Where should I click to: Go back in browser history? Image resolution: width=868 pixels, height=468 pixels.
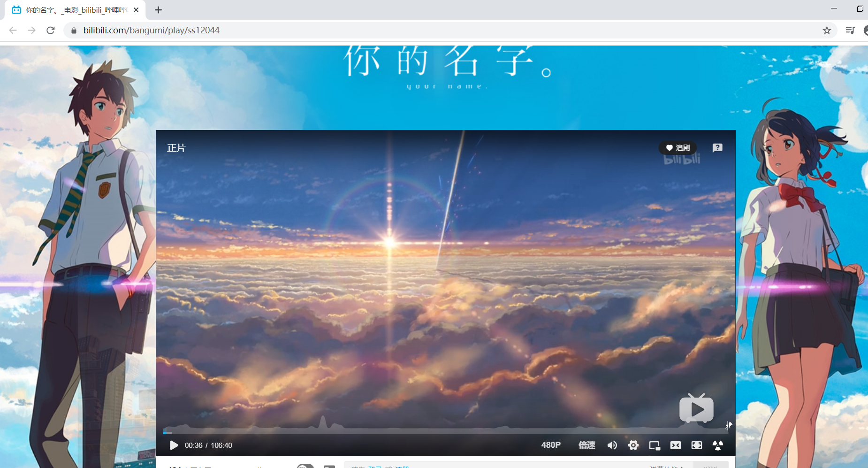point(13,30)
